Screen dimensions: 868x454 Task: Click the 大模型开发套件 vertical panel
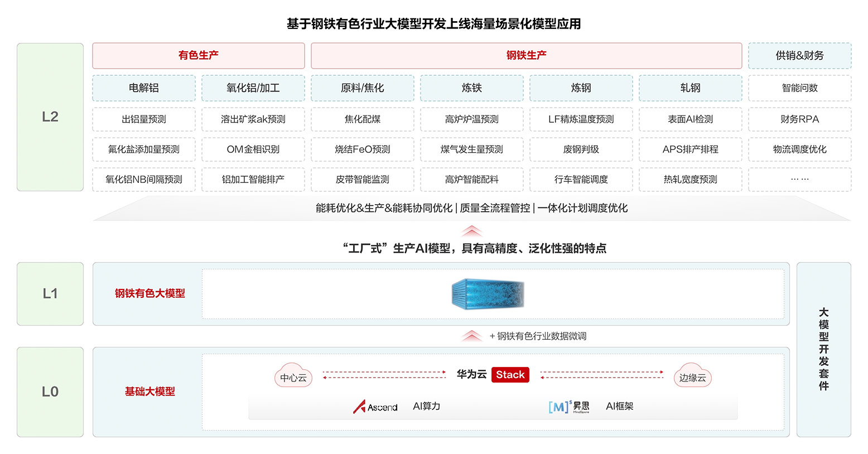(x=823, y=349)
